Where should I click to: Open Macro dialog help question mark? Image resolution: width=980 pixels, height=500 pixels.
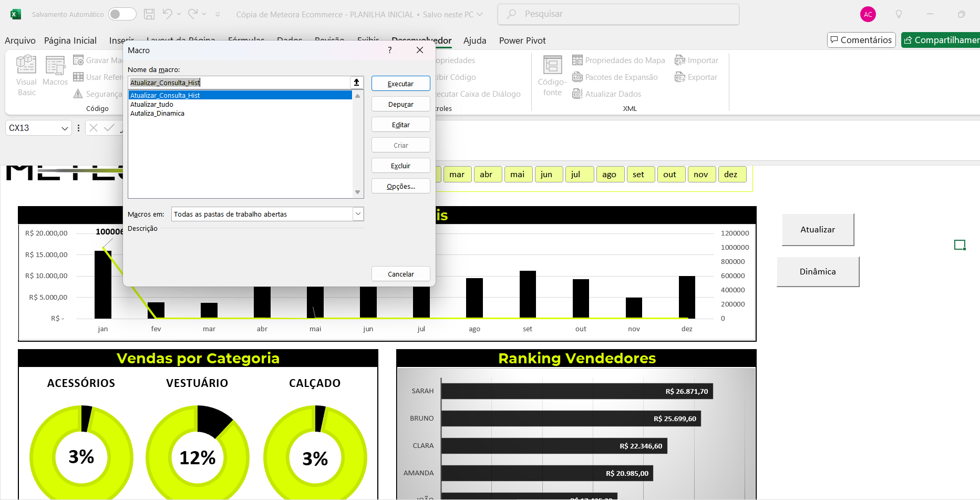[x=389, y=50]
